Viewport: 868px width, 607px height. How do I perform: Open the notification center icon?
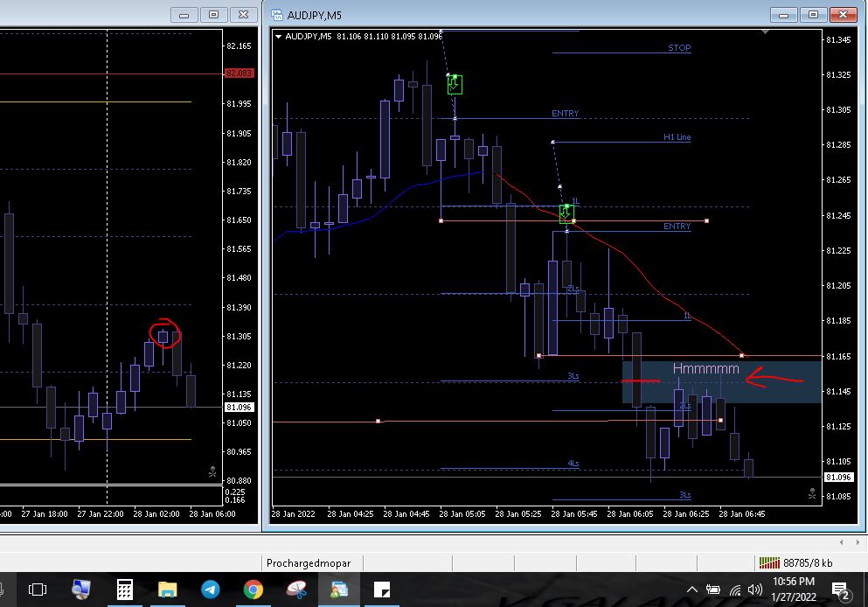(841, 590)
